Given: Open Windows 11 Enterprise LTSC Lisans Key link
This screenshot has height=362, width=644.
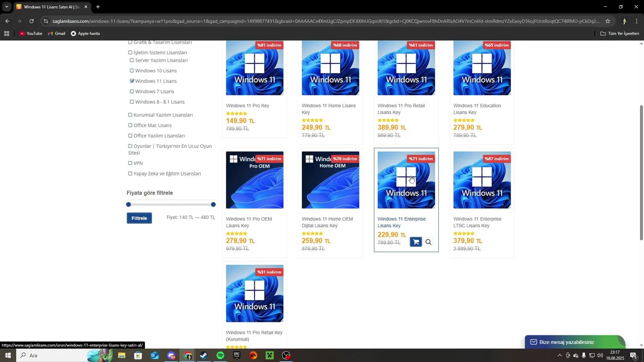Looking at the screenshot, I should tap(477, 222).
